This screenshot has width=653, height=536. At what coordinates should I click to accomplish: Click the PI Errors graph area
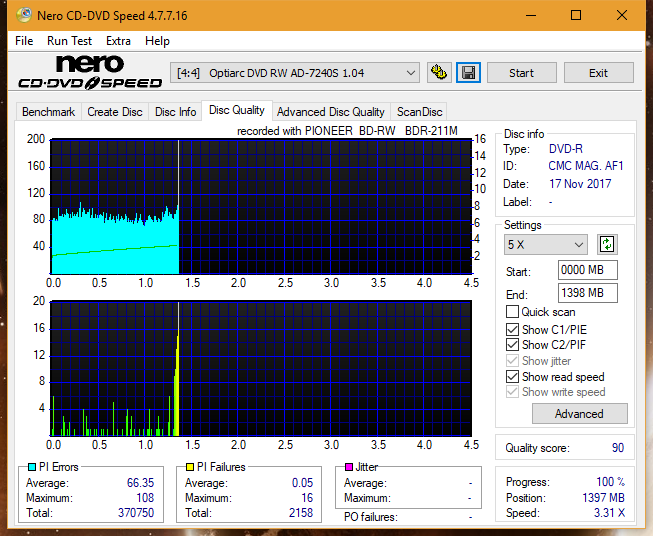pyautogui.click(x=261, y=207)
